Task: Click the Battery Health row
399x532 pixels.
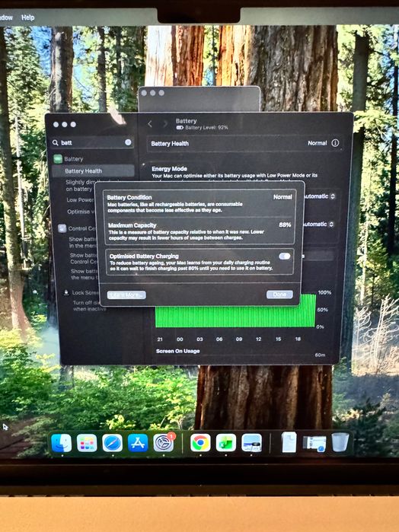Action: click(x=244, y=143)
